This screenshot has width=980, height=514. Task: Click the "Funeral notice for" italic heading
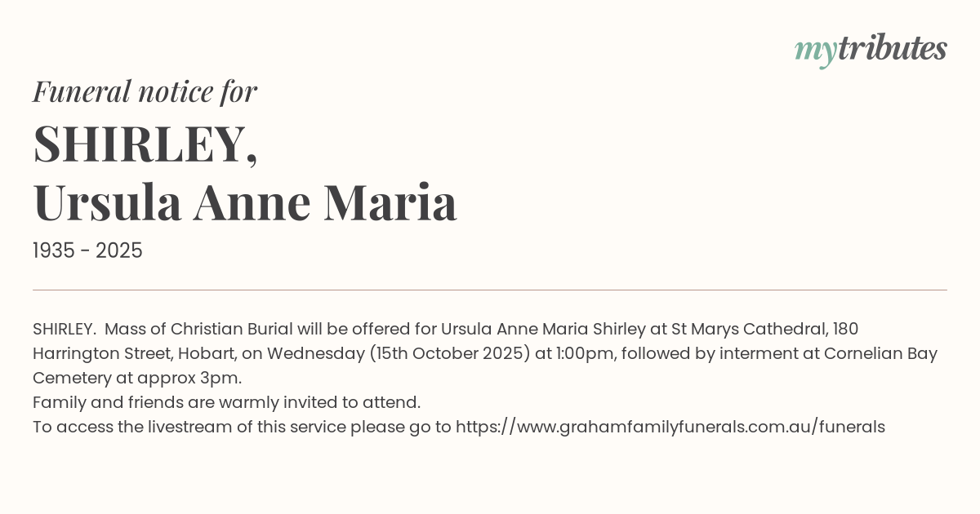click(145, 91)
